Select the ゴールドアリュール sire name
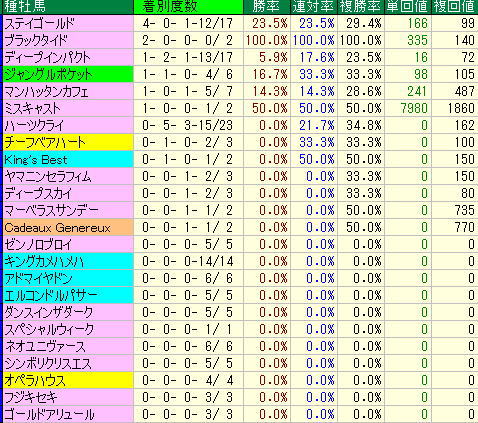 click(49, 414)
